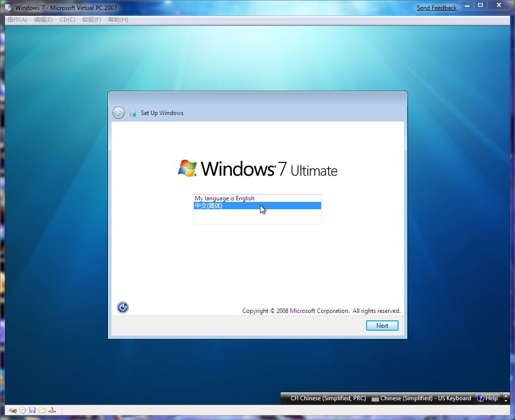Click the Windows flag logo
This screenshot has width=515, height=420.
click(x=187, y=168)
